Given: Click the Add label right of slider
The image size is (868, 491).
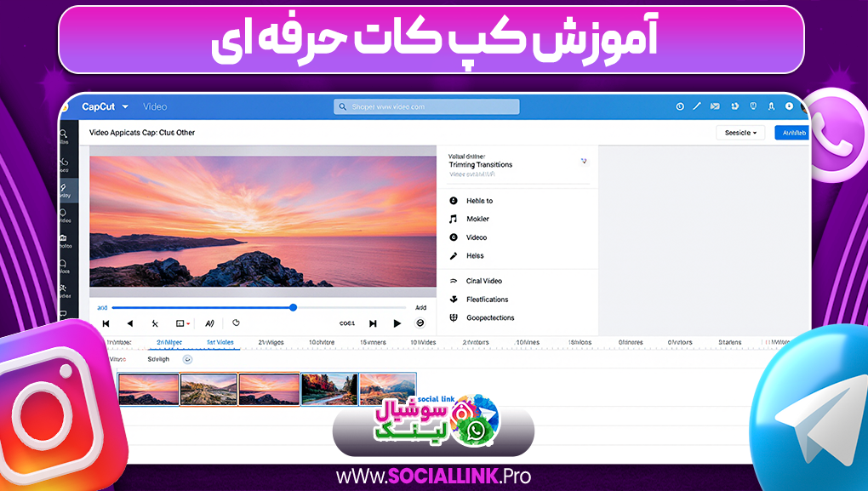Looking at the screenshot, I should pos(420,308).
